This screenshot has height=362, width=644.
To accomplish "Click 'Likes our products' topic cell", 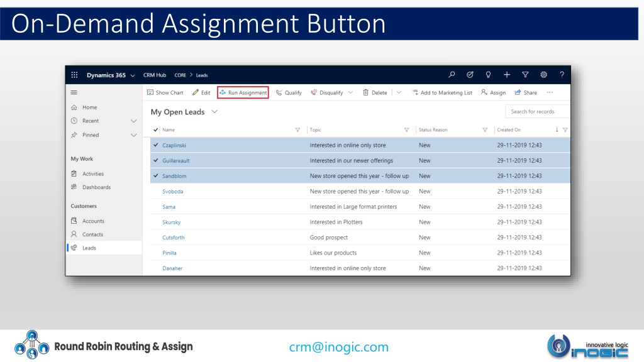I will tap(333, 253).
